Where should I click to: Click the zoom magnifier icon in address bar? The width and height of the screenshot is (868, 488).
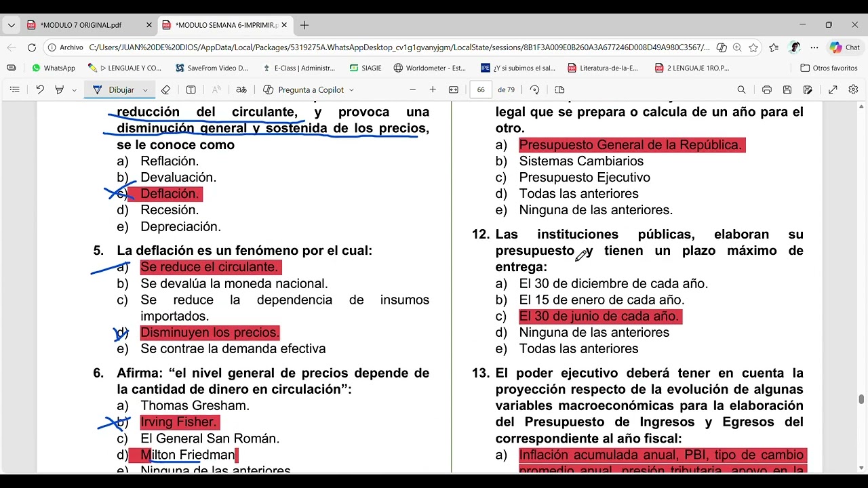(737, 47)
